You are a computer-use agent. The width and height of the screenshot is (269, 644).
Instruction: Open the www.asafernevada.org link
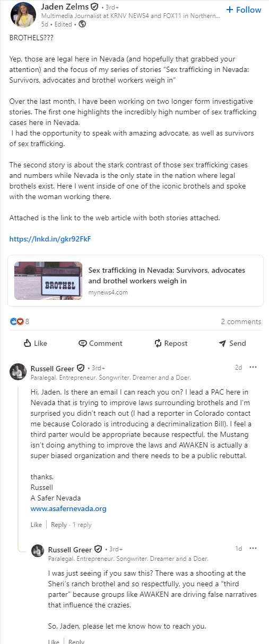pyautogui.click(x=68, y=508)
